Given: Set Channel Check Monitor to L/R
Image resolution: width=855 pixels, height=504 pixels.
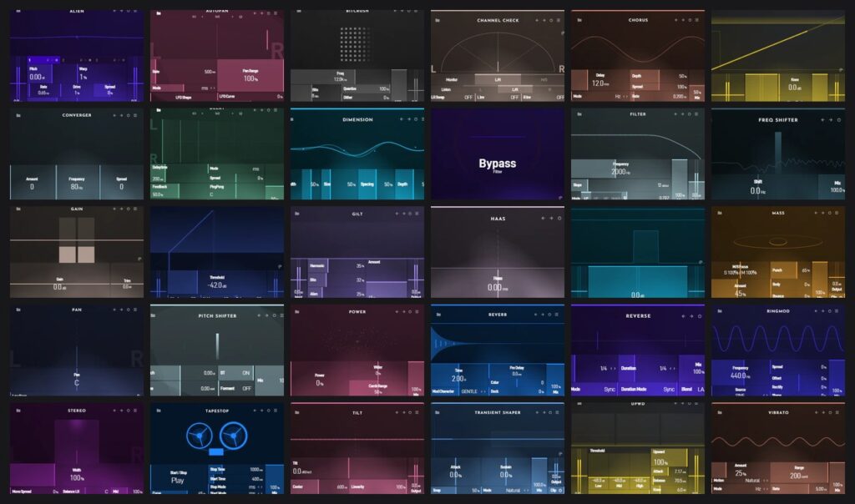Looking at the screenshot, I should point(498,79).
